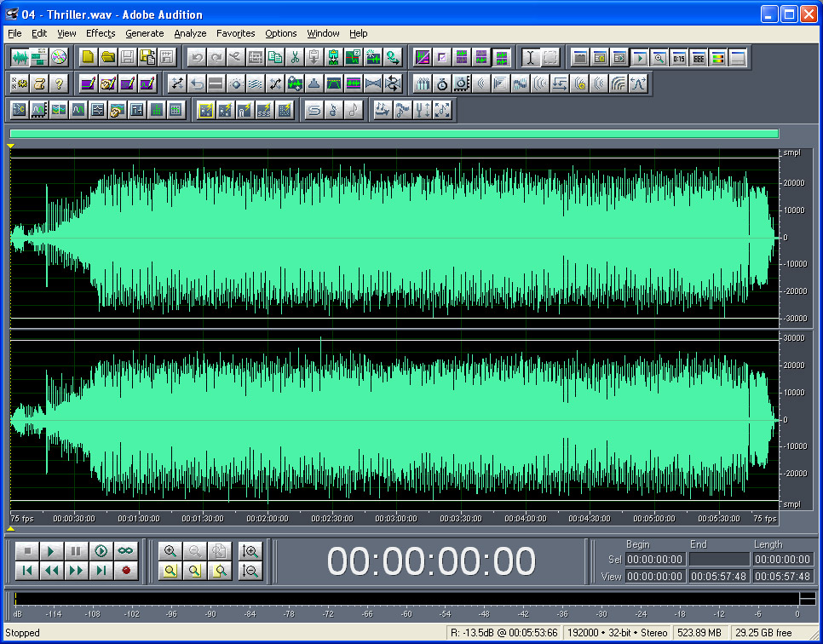Open the Effects menu

pyautogui.click(x=100, y=33)
